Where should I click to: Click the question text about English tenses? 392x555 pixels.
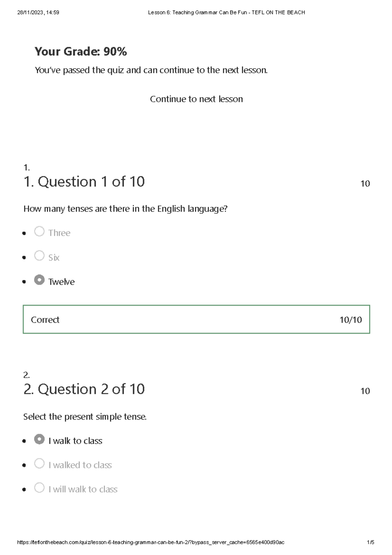[x=125, y=209]
